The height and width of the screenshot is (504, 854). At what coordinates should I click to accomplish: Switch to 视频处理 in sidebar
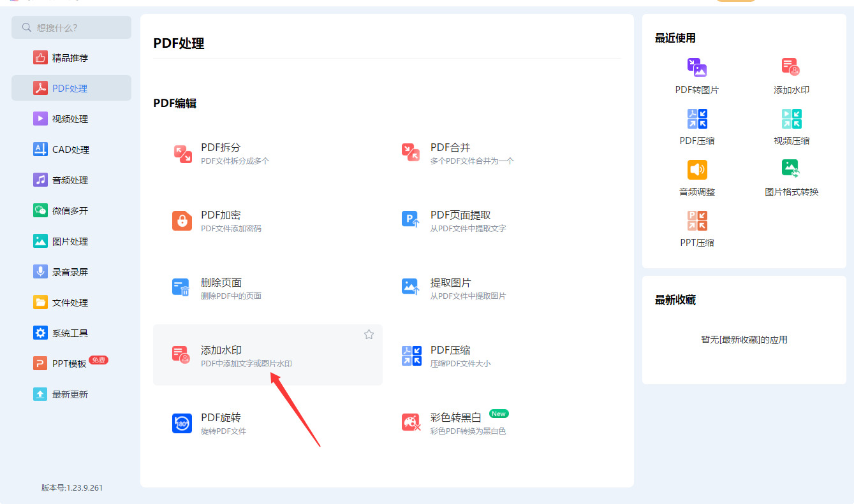(71, 119)
